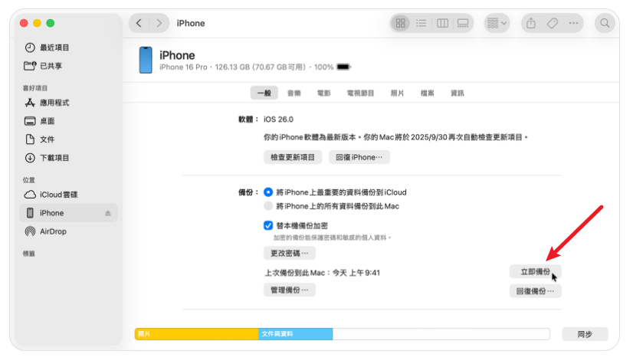The width and height of the screenshot is (633, 364).
Task: Click the iPhone 16 Pro storage info text
Action: 232,67
